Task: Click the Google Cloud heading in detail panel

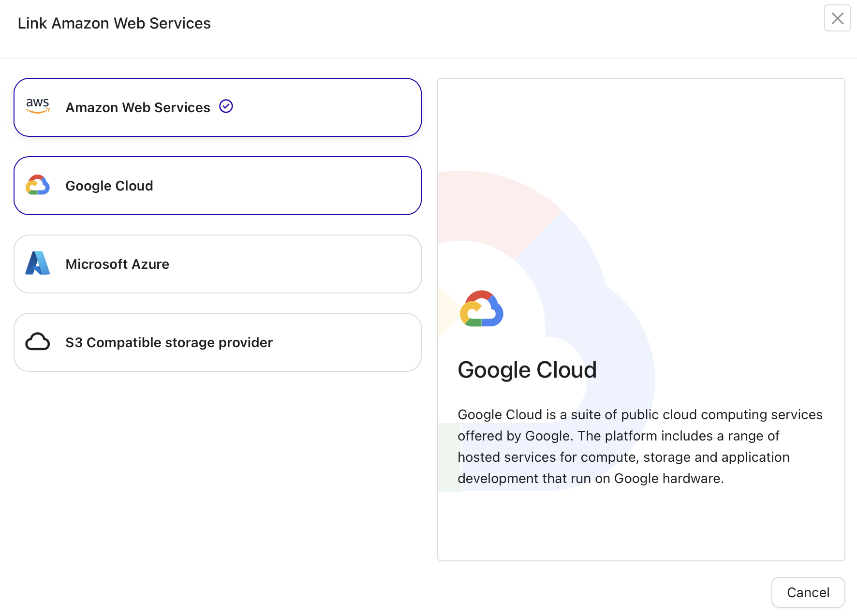Action: click(527, 369)
